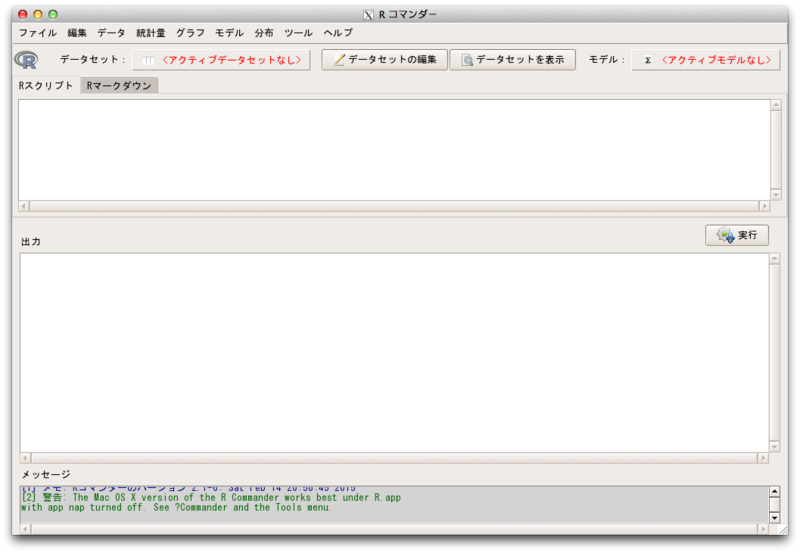Open the モデル menu
This screenshot has height=553, width=800.
pos(229,33)
